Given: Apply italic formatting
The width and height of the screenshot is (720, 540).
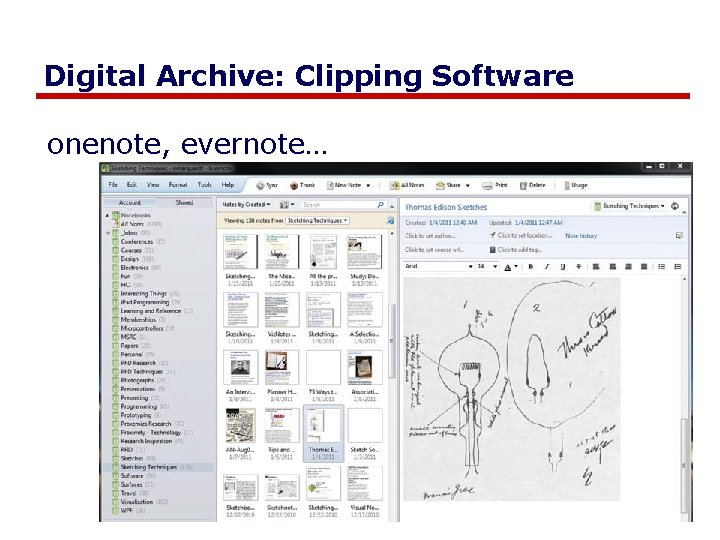Looking at the screenshot, I should (546, 267).
